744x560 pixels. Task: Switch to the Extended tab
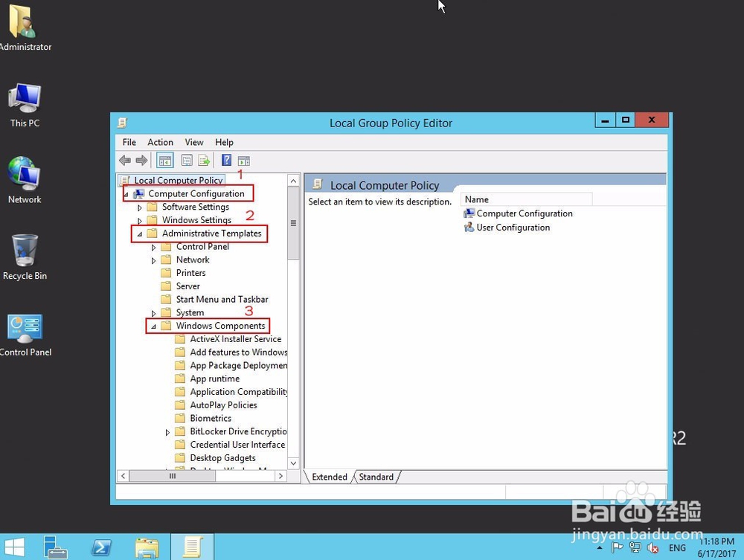(330, 477)
